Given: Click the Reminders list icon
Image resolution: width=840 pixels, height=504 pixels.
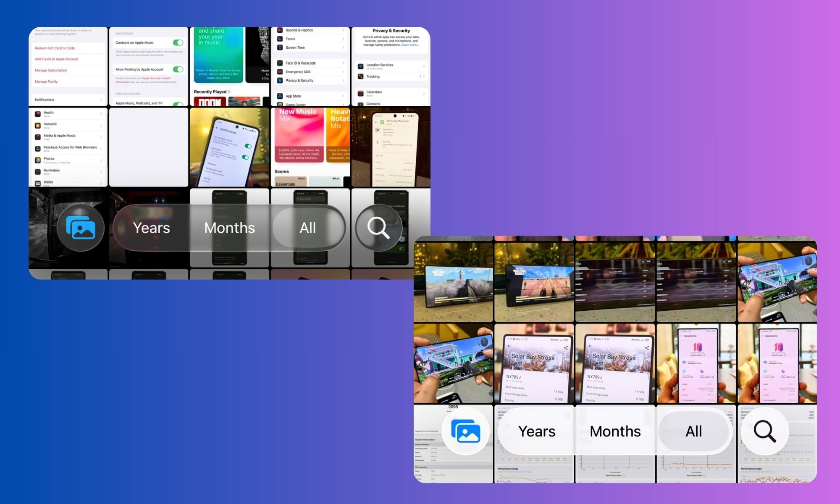Looking at the screenshot, I should click(x=38, y=172).
